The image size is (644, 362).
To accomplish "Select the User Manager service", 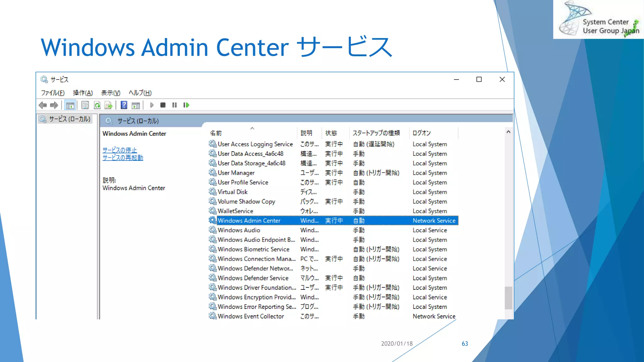I will pyautogui.click(x=333, y=173).
